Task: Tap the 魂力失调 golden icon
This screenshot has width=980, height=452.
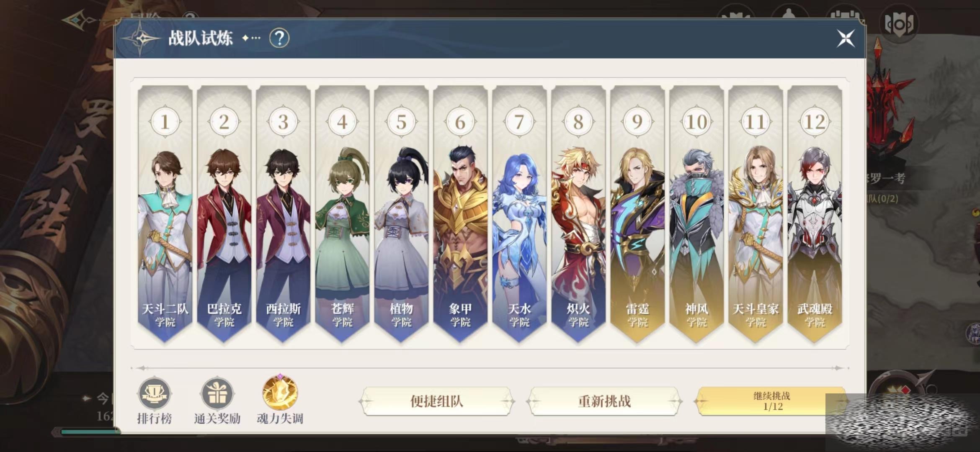Action: tap(280, 393)
